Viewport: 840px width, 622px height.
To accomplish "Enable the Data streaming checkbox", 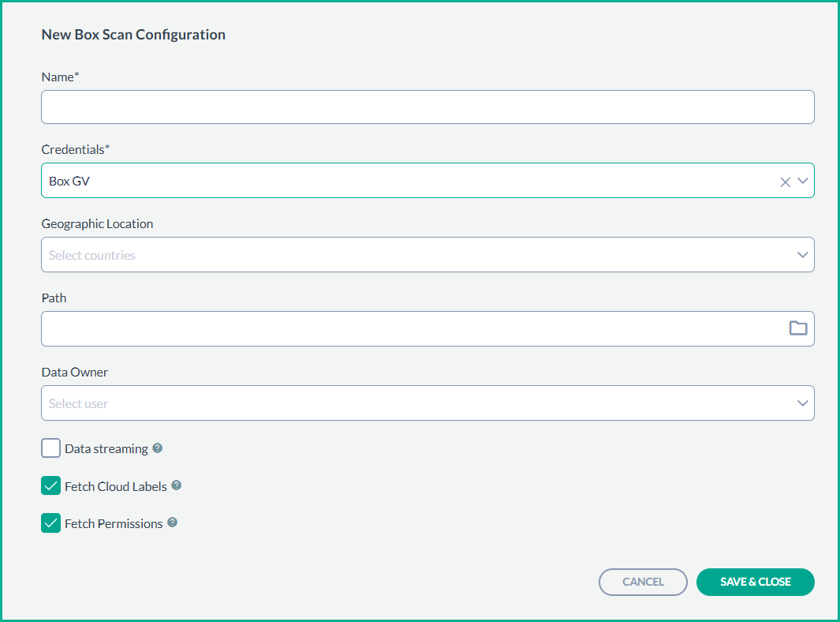I will pyautogui.click(x=51, y=448).
